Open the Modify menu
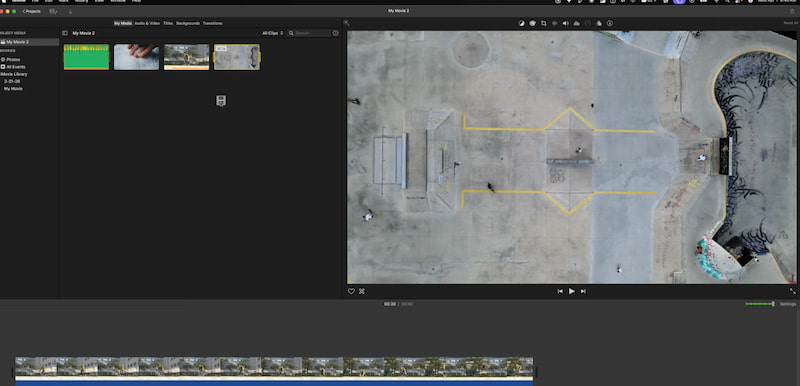The height and width of the screenshot is (386, 800). point(82,1)
